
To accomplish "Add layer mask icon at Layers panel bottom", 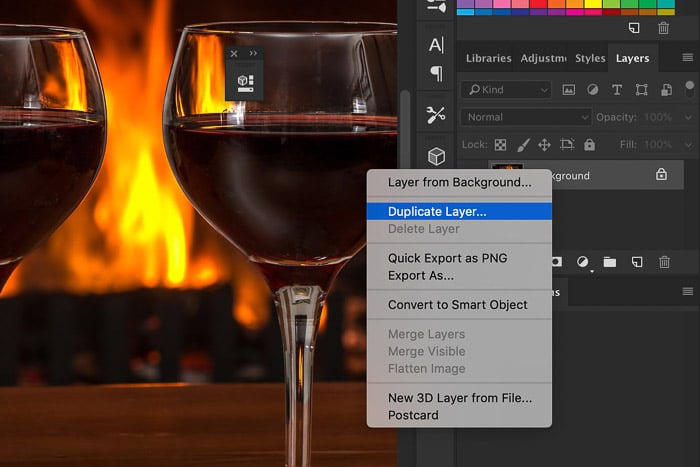I will click(556, 262).
